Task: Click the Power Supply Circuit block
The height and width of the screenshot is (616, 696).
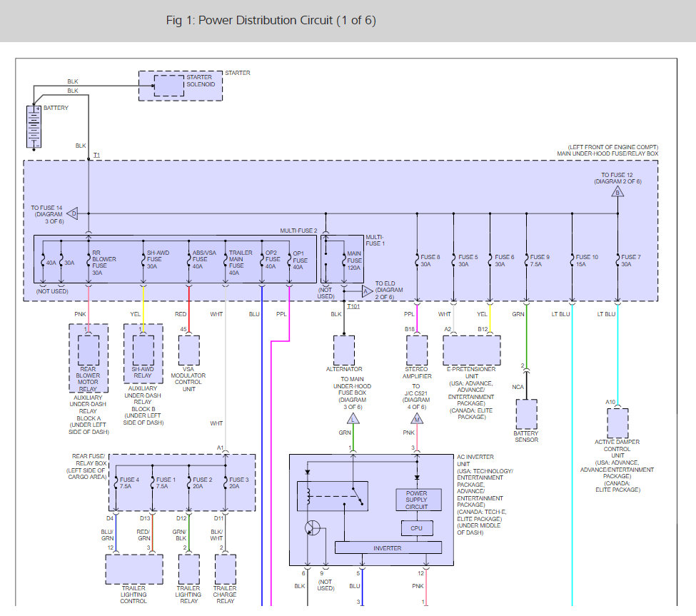Action: coord(417,500)
